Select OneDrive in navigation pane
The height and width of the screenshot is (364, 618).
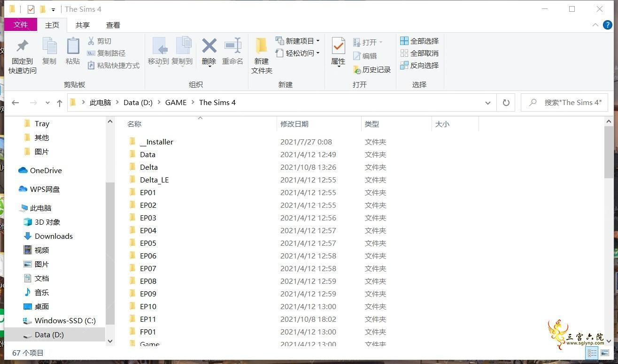tap(46, 170)
